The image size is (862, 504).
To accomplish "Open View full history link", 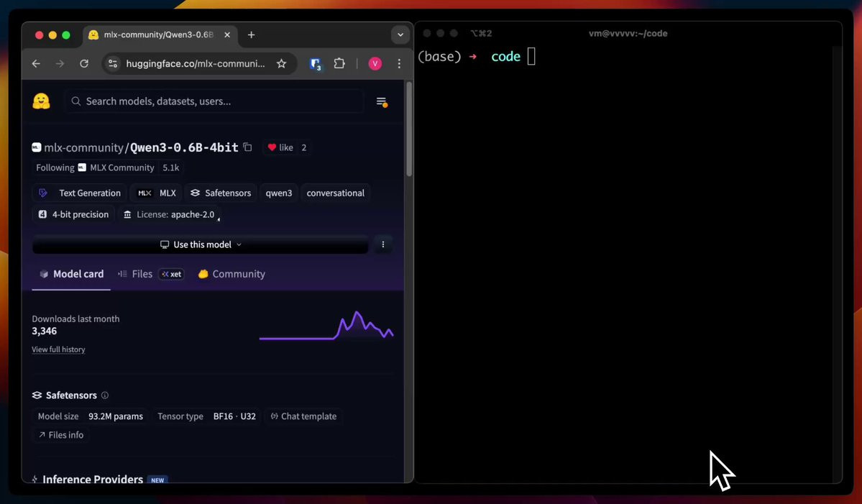I will coord(58,349).
